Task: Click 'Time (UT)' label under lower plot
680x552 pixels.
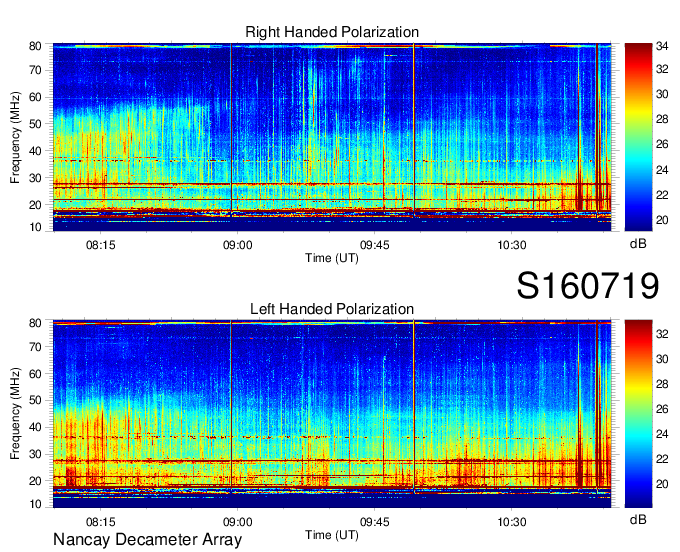Action: coord(332,535)
